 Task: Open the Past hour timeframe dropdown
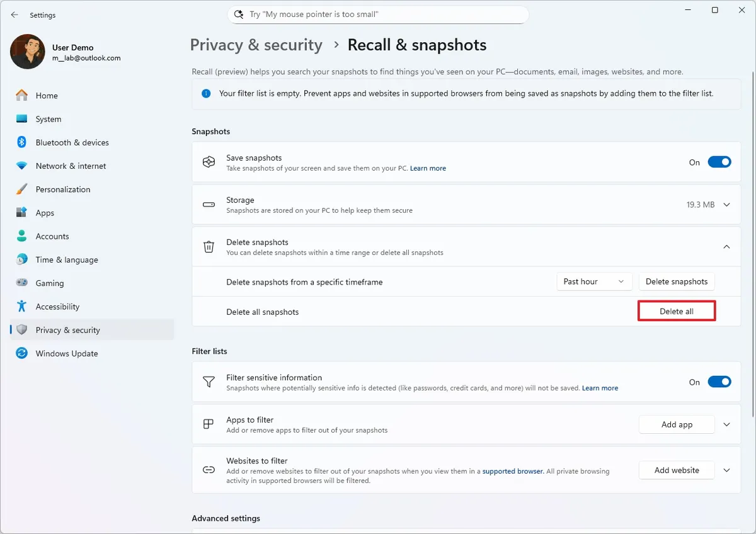[x=593, y=281]
